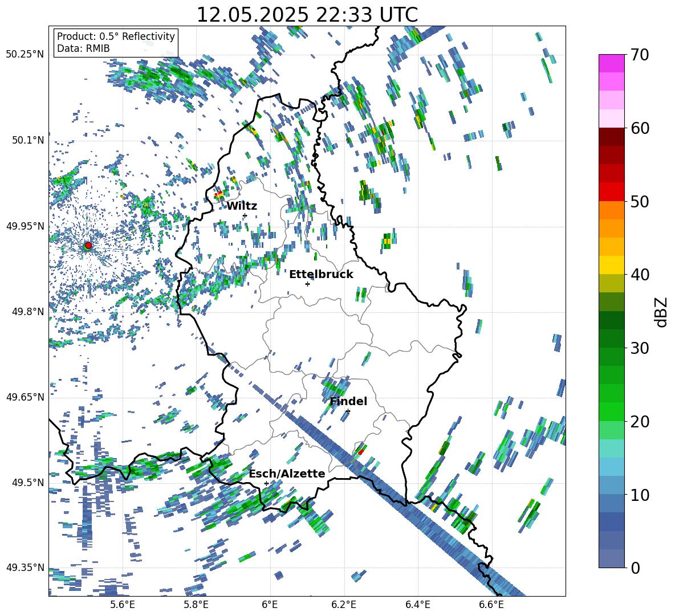
Task: Click the colorbar value 20
Action: tap(640, 421)
